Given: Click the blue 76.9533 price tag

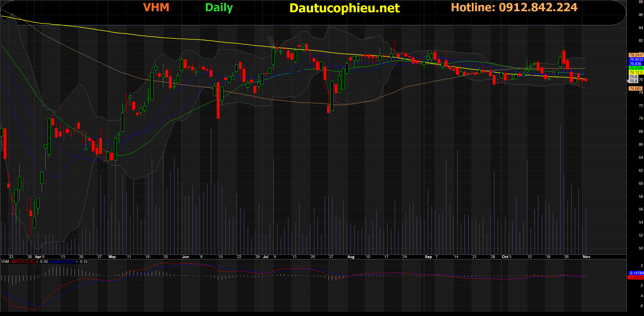Looking at the screenshot, I should (636, 59).
